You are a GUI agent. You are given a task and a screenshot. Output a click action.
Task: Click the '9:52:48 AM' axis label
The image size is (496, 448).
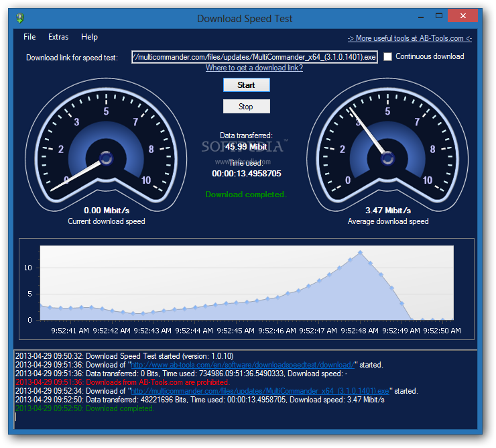pos(359,331)
